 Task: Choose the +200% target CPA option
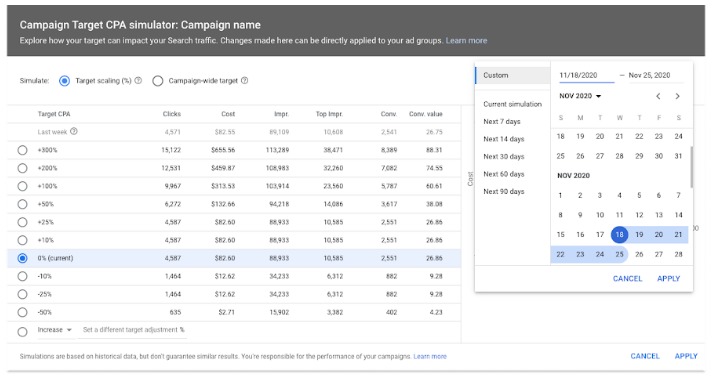(22, 168)
